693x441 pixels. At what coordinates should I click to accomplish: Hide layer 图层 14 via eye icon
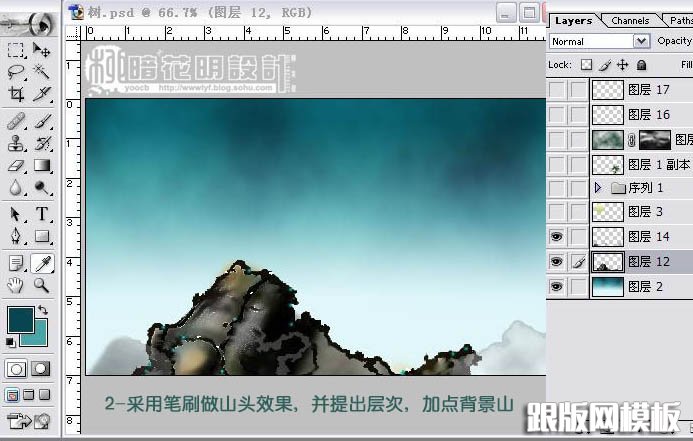coord(557,237)
